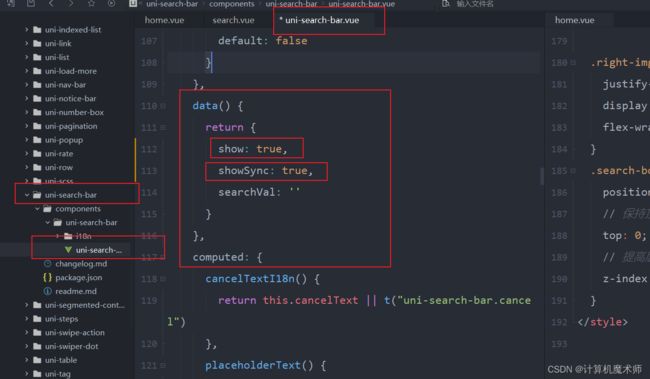
Task: Click folder icon beside i18n
Action: click(x=68, y=236)
